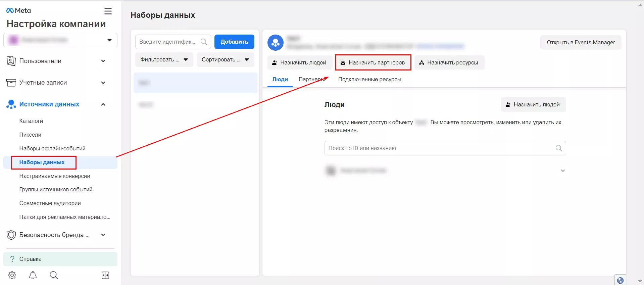The width and height of the screenshot is (644, 285).
Task: Open Группы источников событий
Action: click(x=56, y=189)
